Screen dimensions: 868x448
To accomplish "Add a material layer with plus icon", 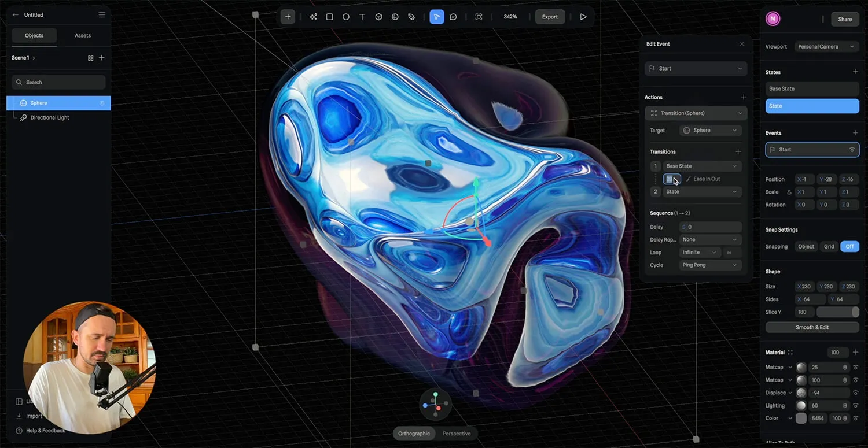I will tap(855, 352).
